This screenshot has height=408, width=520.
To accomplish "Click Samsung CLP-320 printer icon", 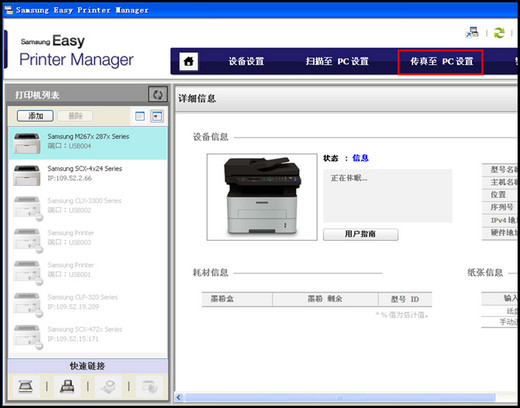I will coord(27,304).
